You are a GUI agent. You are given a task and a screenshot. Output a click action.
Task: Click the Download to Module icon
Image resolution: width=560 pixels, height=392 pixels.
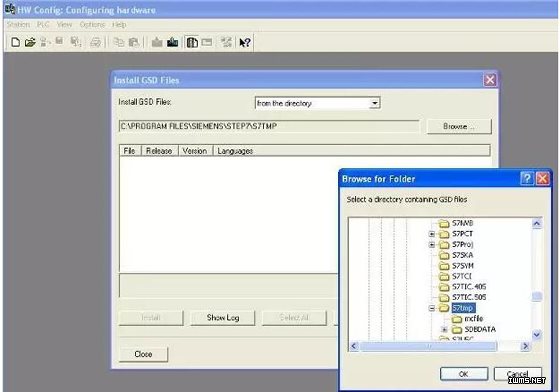click(157, 42)
